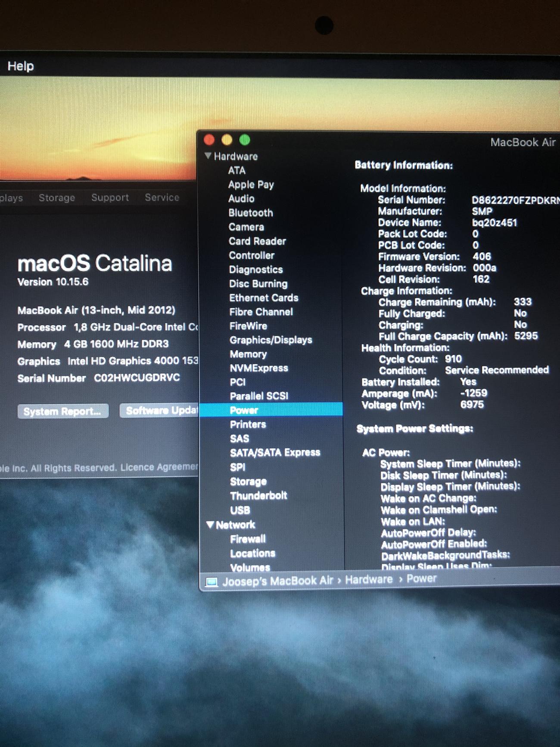
Task: Open the Licence Agreement link
Action: [x=159, y=467]
